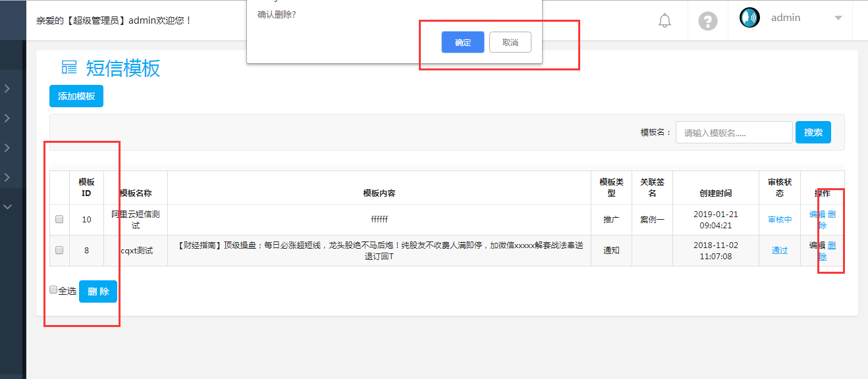Open help via the question mark icon
The image size is (868, 379).
tap(707, 20)
